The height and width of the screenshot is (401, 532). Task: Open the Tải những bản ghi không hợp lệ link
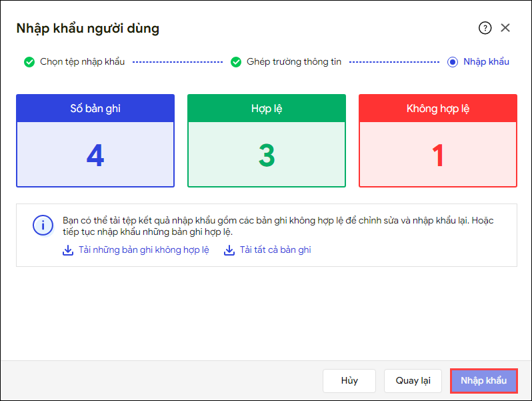click(144, 250)
